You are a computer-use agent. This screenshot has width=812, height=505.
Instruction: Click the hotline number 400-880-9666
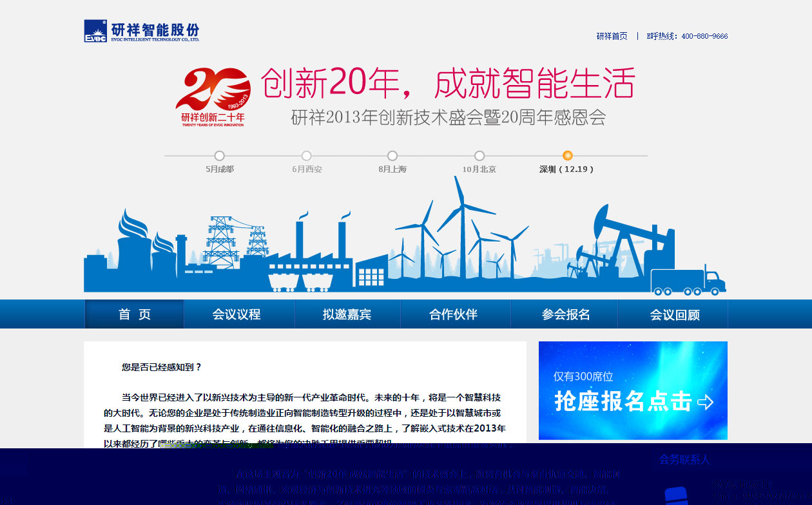pyautogui.click(x=704, y=36)
